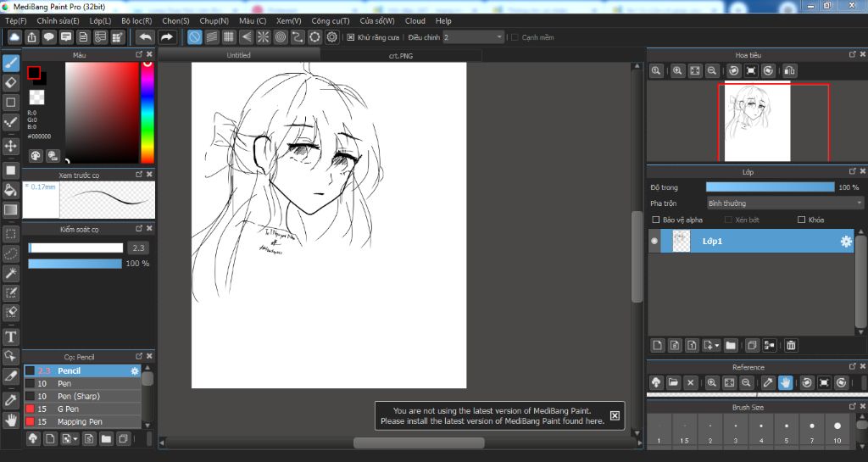Select the Brush tool in left toolbar
The width and height of the screenshot is (868, 462).
[x=10, y=63]
